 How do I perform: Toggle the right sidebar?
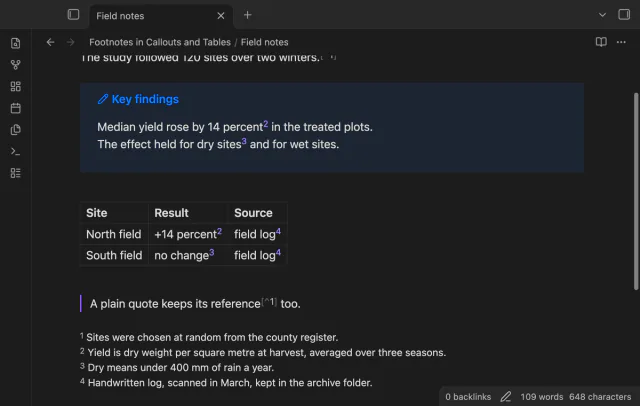(x=624, y=15)
